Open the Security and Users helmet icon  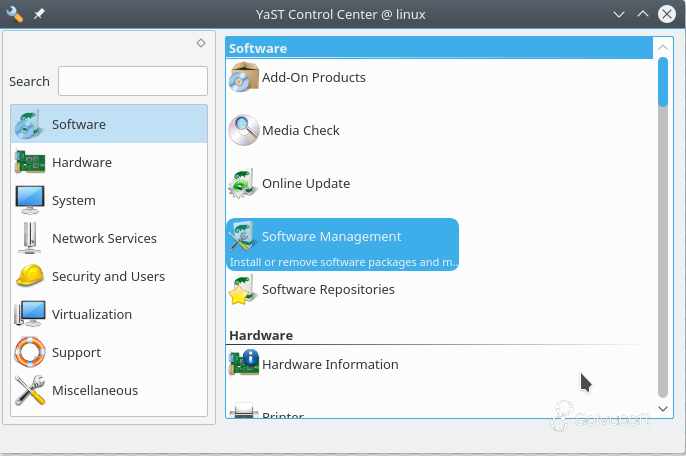tap(29, 276)
